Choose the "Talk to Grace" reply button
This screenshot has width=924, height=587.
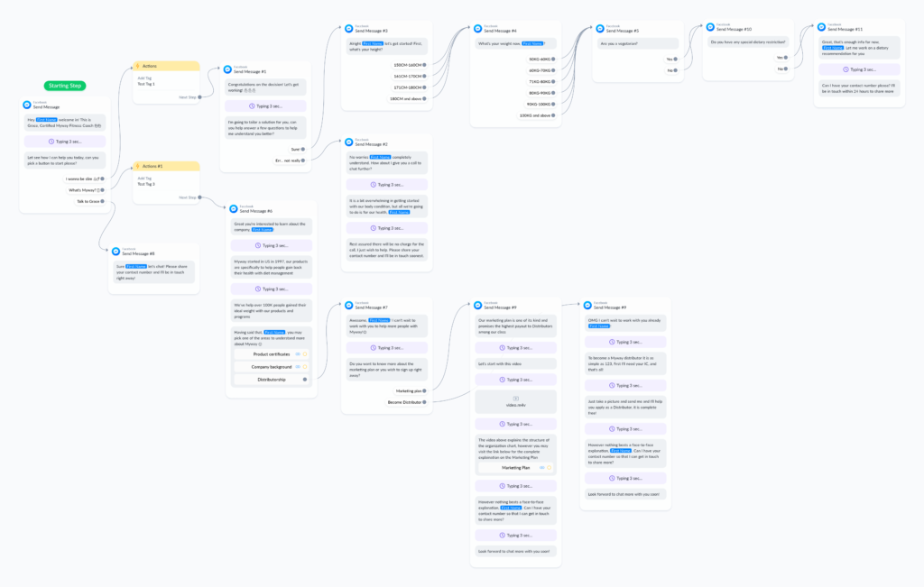click(x=89, y=201)
